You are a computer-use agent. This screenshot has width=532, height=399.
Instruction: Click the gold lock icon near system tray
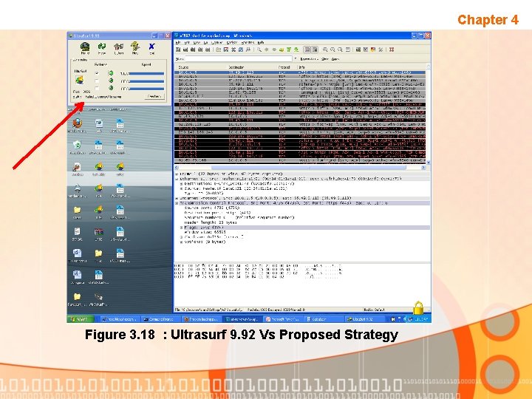click(x=418, y=307)
